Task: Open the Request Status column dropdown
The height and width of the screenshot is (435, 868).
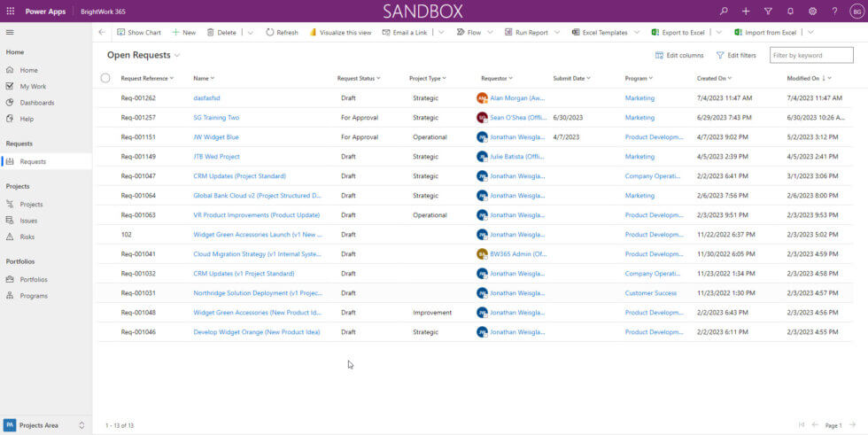Action: point(359,78)
